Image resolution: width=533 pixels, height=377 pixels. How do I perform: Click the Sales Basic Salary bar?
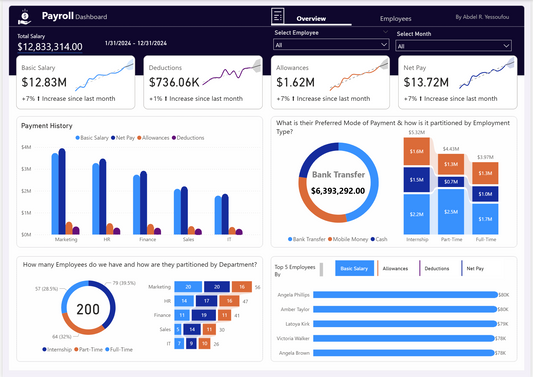pyautogui.click(x=177, y=212)
